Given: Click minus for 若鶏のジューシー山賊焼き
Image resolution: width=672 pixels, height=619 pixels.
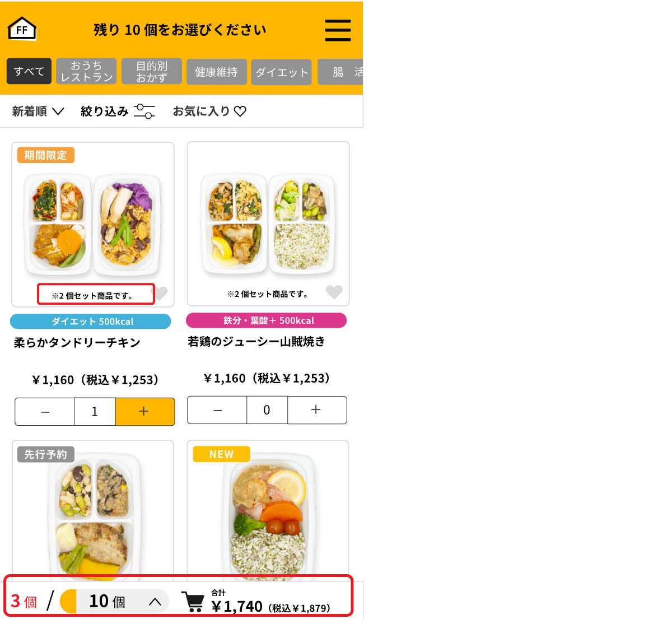Looking at the screenshot, I should click(x=217, y=410).
